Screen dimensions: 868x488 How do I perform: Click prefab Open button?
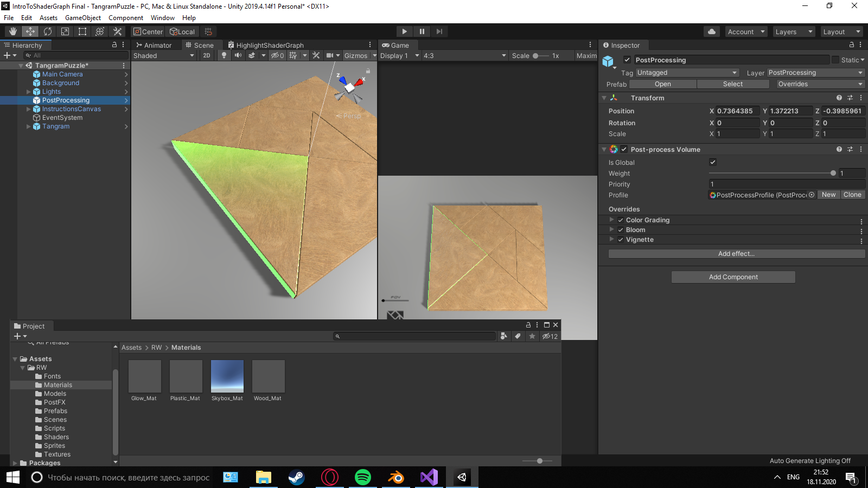(x=662, y=84)
